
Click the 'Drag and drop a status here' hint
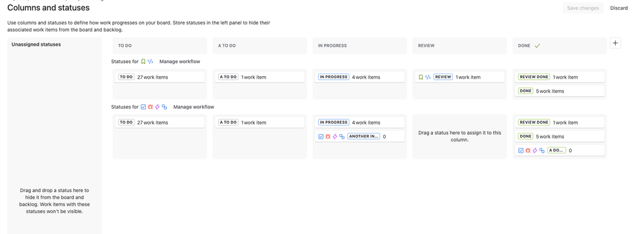click(x=54, y=201)
